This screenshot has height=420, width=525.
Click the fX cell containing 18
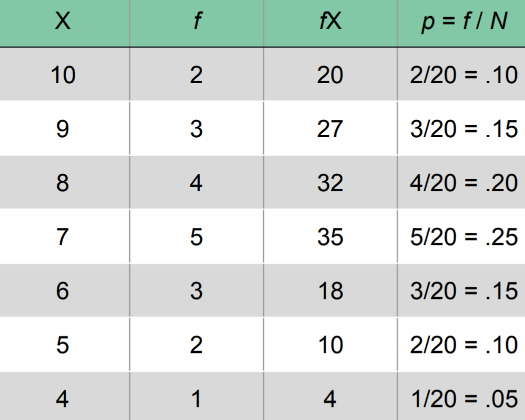coord(330,291)
